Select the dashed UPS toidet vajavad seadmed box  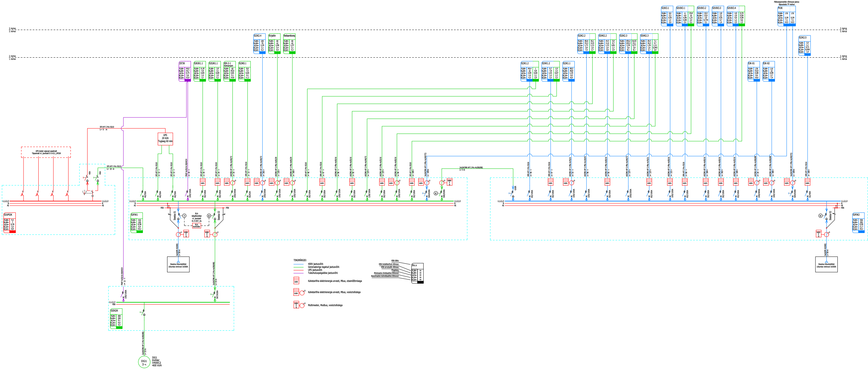click(x=46, y=152)
